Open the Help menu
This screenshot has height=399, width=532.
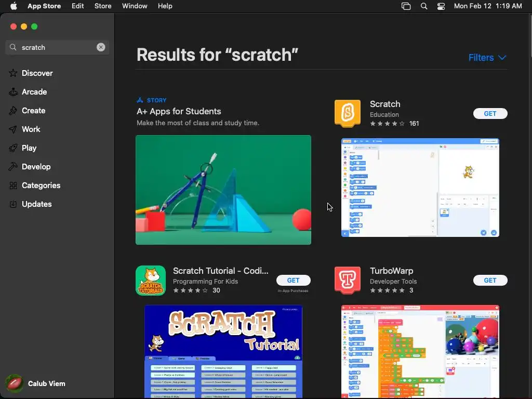click(x=165, y=6)
